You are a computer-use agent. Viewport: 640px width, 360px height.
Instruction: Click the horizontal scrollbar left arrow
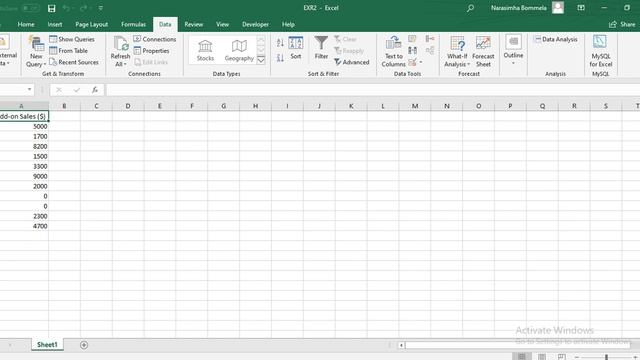pyautogui.click(x=401, y=345)
